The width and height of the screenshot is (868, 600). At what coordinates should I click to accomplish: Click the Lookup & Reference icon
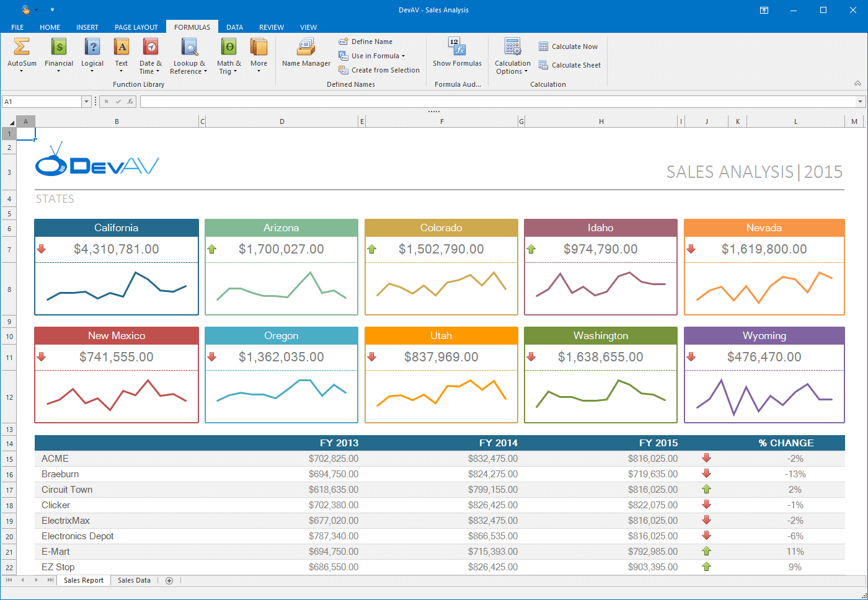[189, 48]
